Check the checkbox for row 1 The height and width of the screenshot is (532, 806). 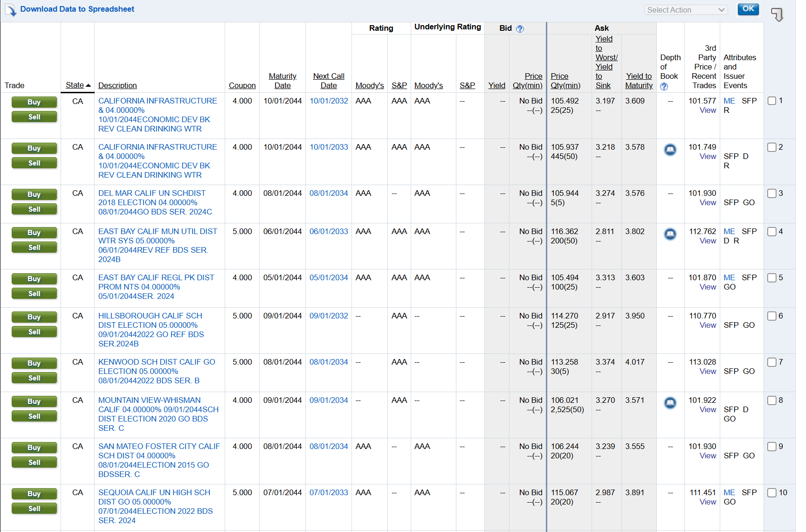[x=772, y=101]
